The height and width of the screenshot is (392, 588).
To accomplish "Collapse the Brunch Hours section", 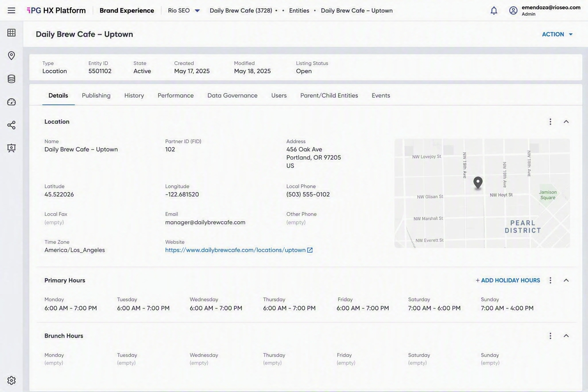I will pos(566,336).
